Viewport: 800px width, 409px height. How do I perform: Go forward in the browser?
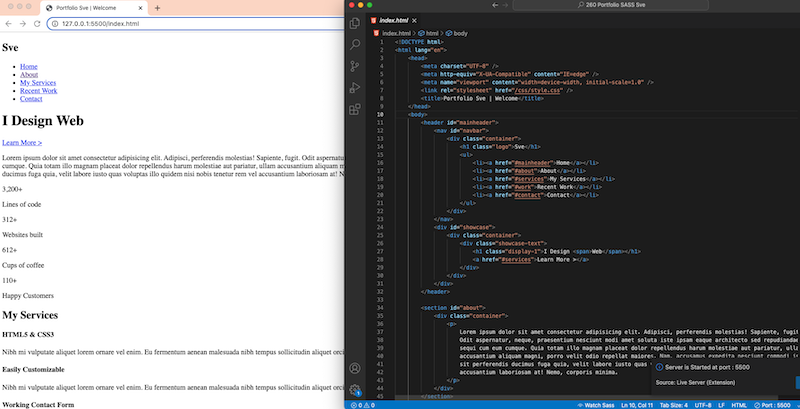[22, 24]
